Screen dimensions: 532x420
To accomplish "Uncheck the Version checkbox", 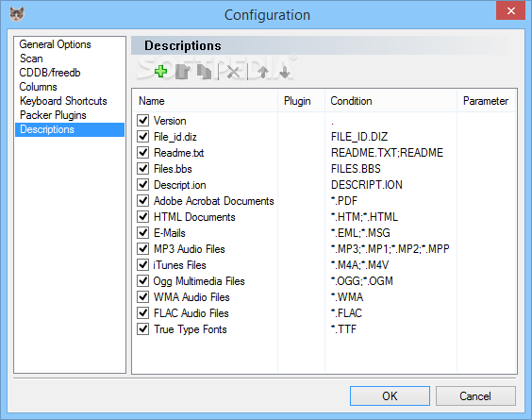I will coord(142,120).
